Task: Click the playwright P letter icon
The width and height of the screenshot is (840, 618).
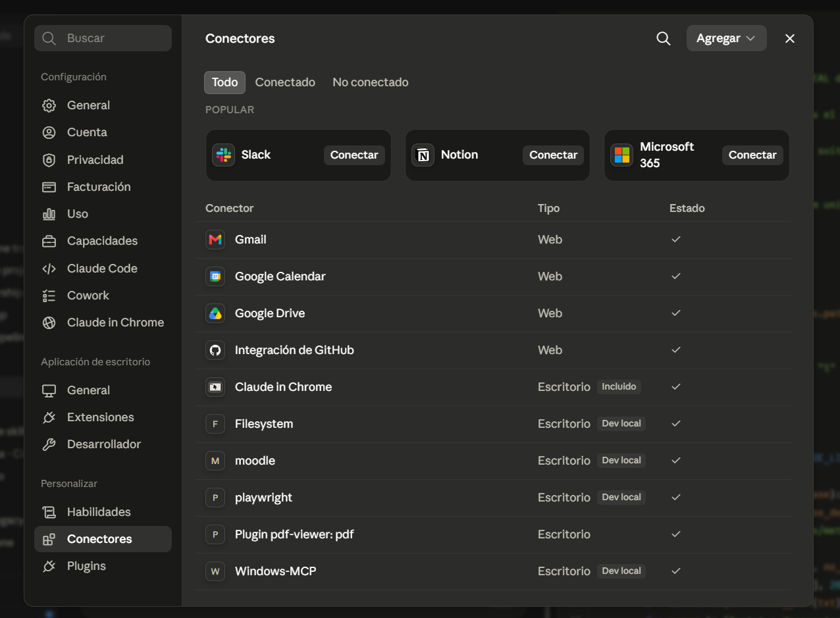Action: [215, 498]
